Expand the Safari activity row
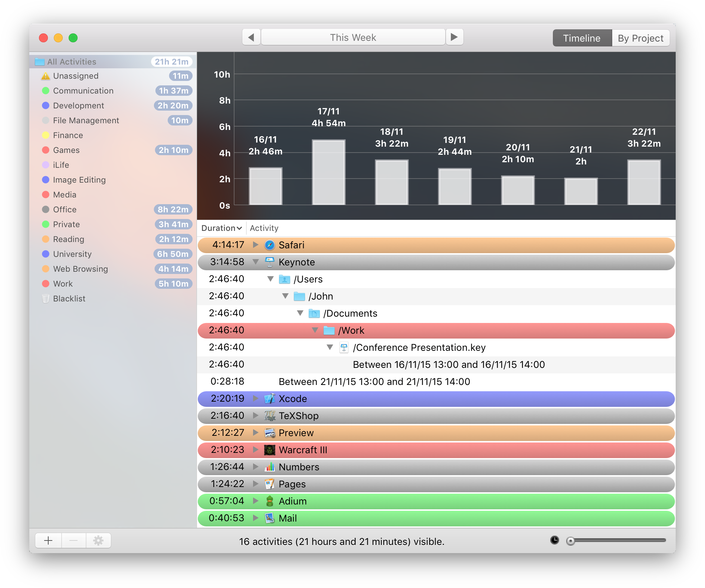Image resolution: width=705 pixels, height=588 pixels. (256, 245)
